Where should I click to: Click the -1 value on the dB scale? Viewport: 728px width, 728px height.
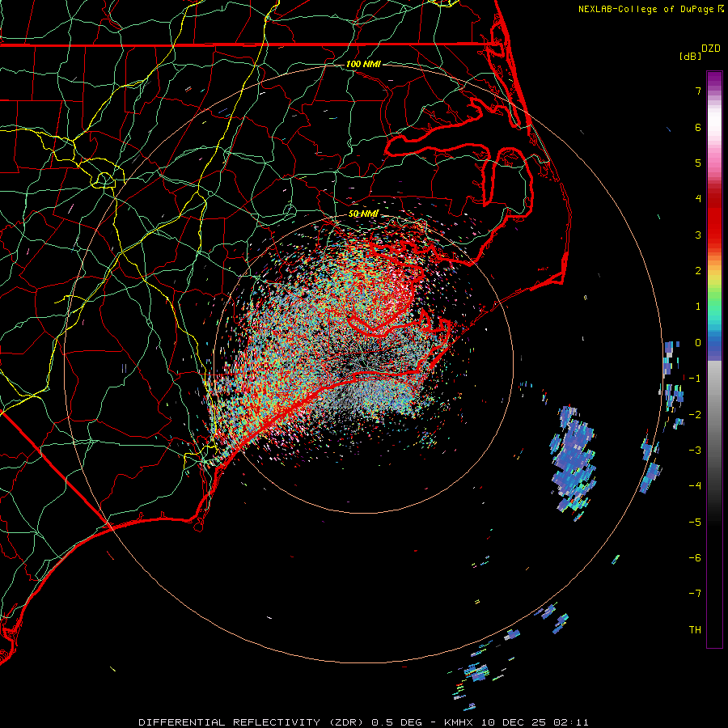point(695,379)
